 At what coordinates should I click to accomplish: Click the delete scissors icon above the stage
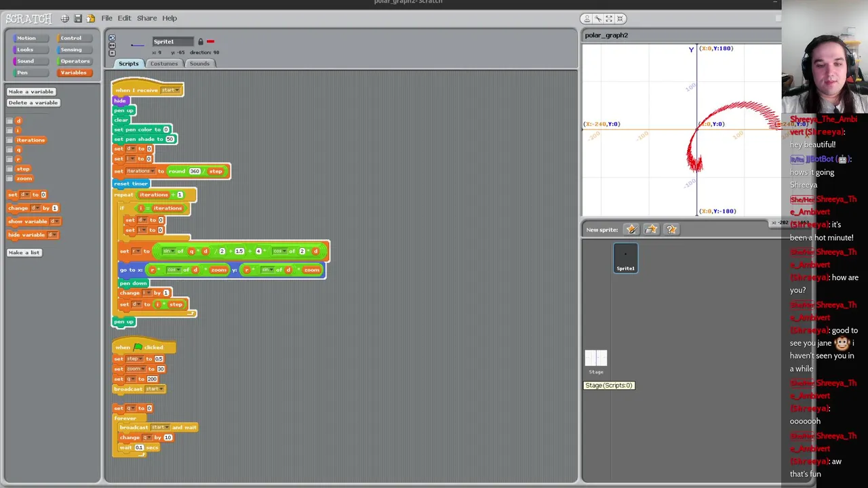click(x=598, y=18)
